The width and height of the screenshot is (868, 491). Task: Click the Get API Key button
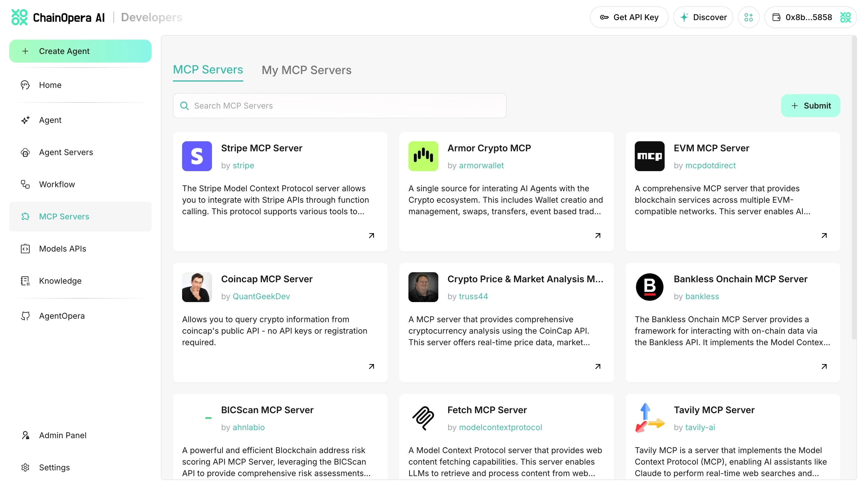(x=629, y=17)
